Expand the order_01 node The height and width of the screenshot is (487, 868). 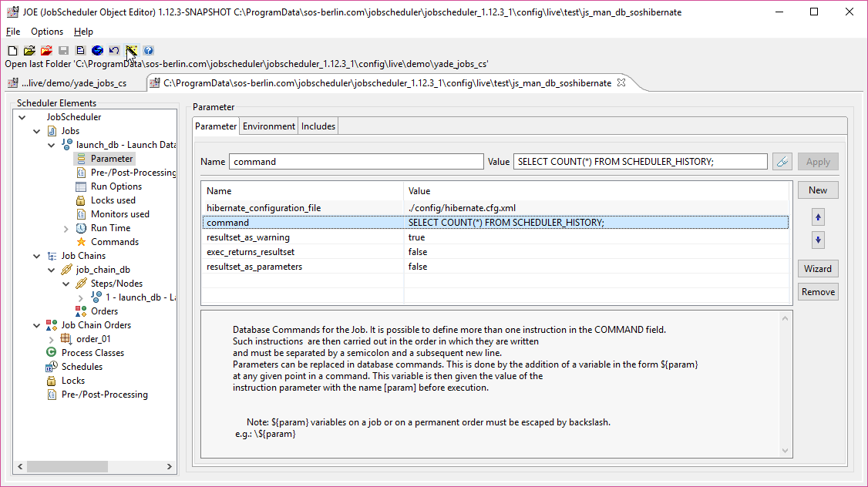[52, 339]
